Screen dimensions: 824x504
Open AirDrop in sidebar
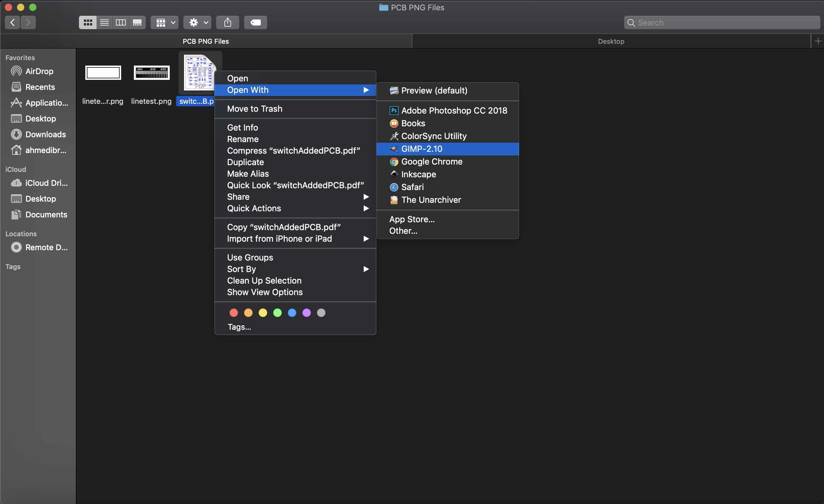pos(38,71)
